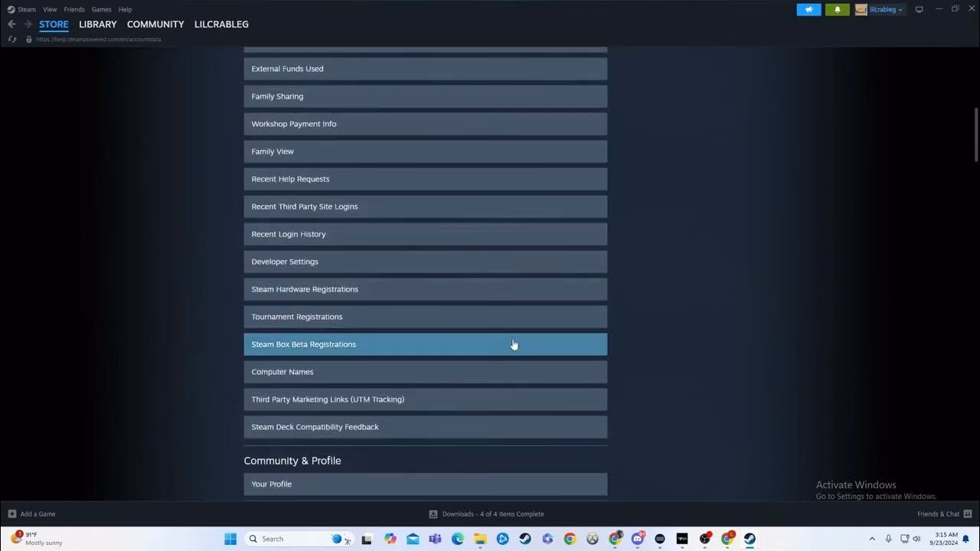Viewport: 980px width, 551px height.
Task: Open File Explorer from the taskbar
Action: pos(480,539)
